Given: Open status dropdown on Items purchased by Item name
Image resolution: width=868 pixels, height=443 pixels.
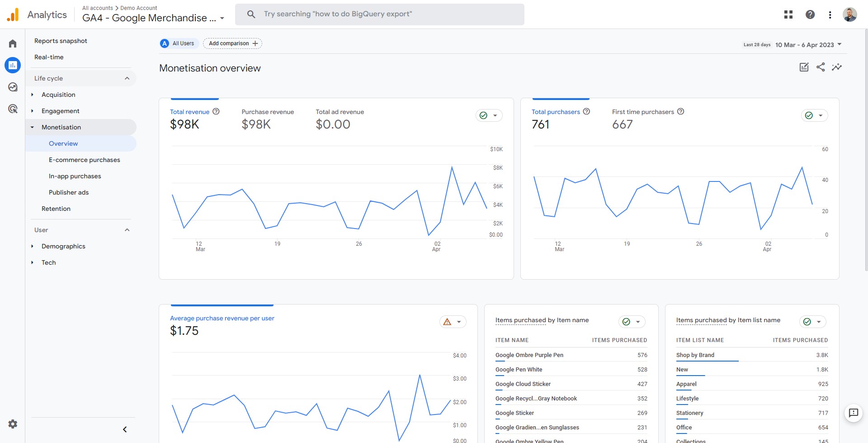Looking at the screenshot, I should point(632,322).
